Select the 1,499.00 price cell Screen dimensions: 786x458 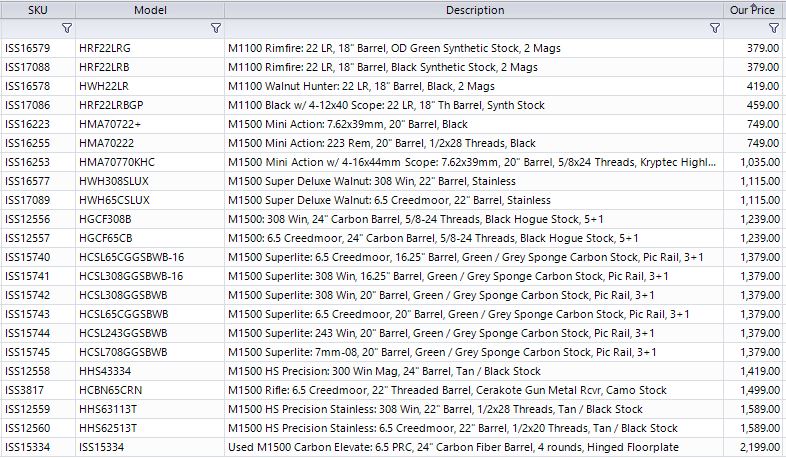754,390
